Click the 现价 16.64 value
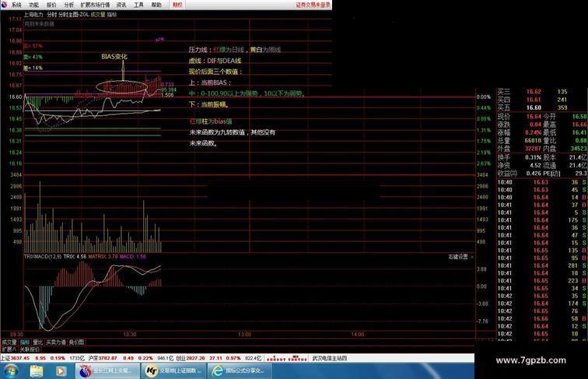 click(x=534, y=117)
